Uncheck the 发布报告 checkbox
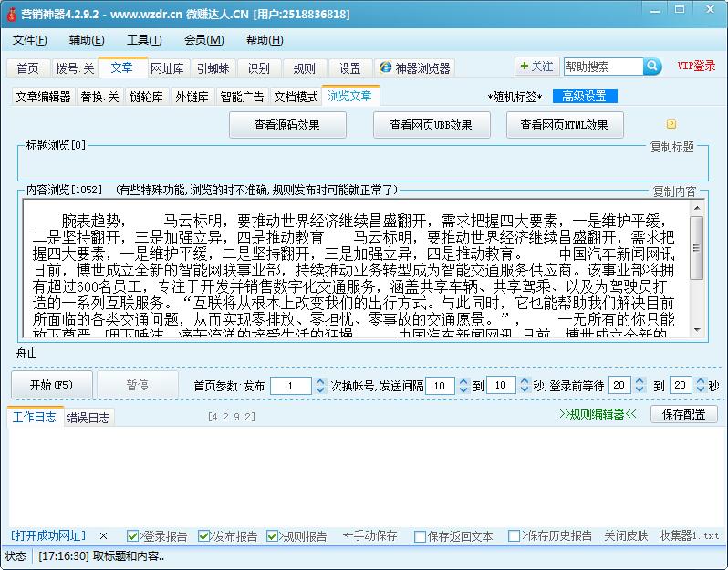This screenshot has width=728, height=570. (x=204, y=536)
